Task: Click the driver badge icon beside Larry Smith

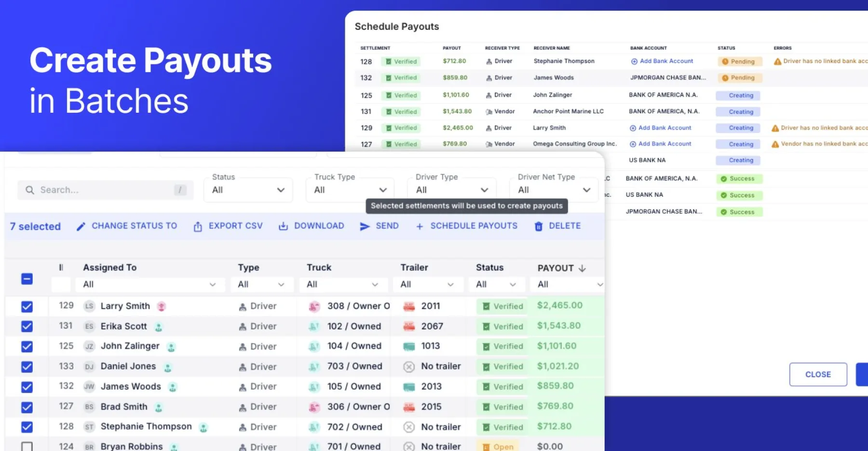Action: pyautogui.click(x=162, y=306)
